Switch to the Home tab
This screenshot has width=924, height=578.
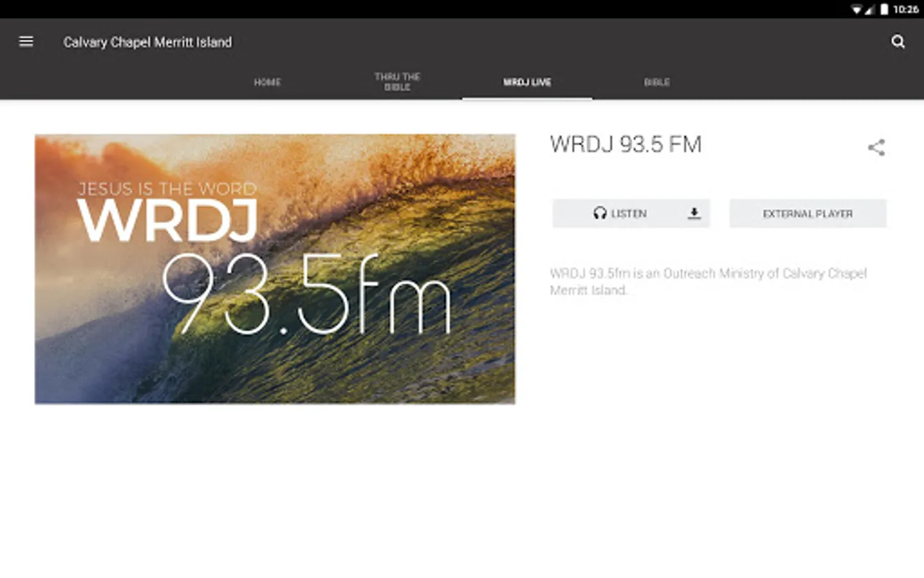point(268,82)
